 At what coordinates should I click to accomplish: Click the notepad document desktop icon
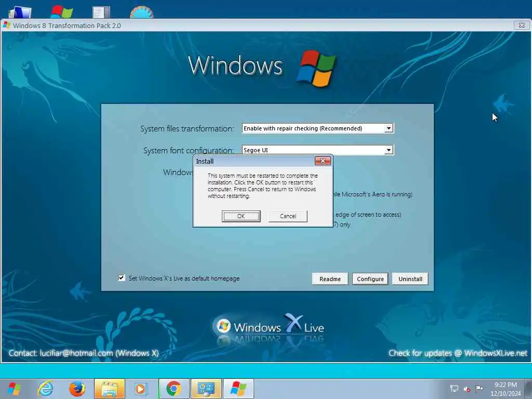pos(101,12)
